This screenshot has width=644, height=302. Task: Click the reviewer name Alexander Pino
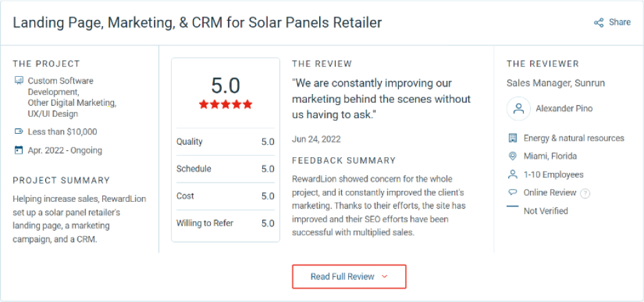[564, 108]
